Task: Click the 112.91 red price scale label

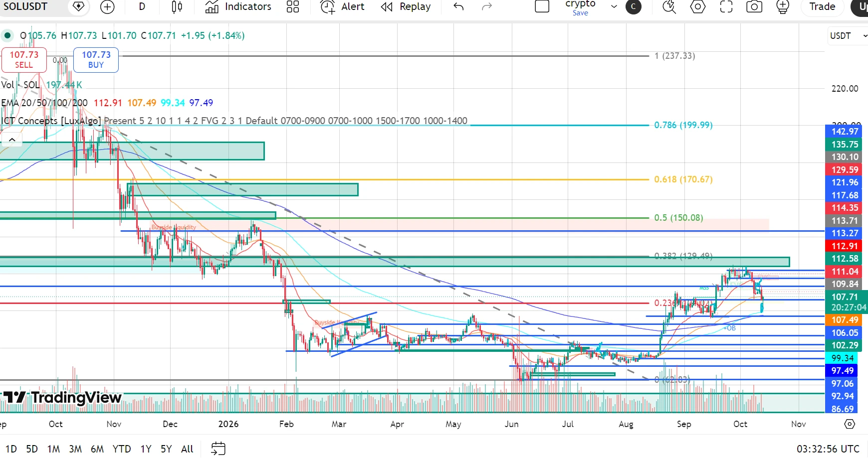Action: click(844, 246)
